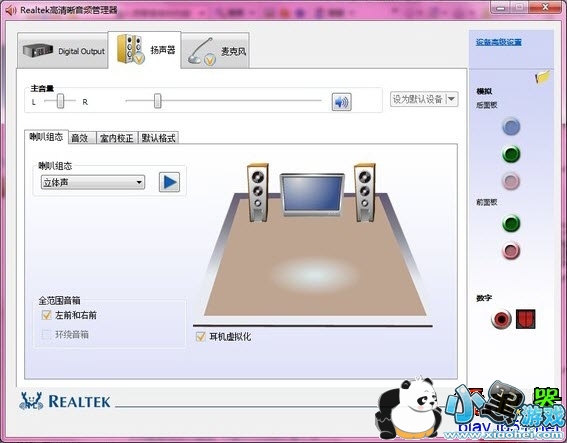
Task: Click the 设为默认设备 set default button
Action: [418, 99]
